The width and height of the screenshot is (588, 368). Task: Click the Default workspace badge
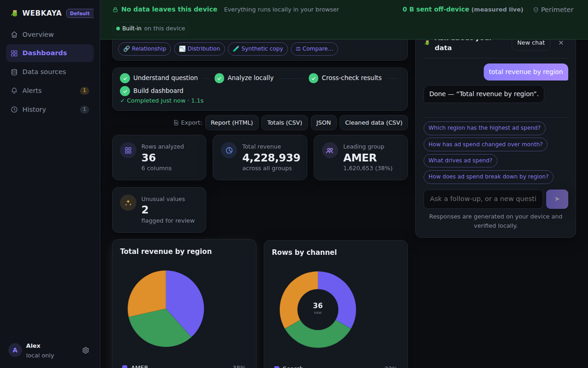tap(80, 13)
